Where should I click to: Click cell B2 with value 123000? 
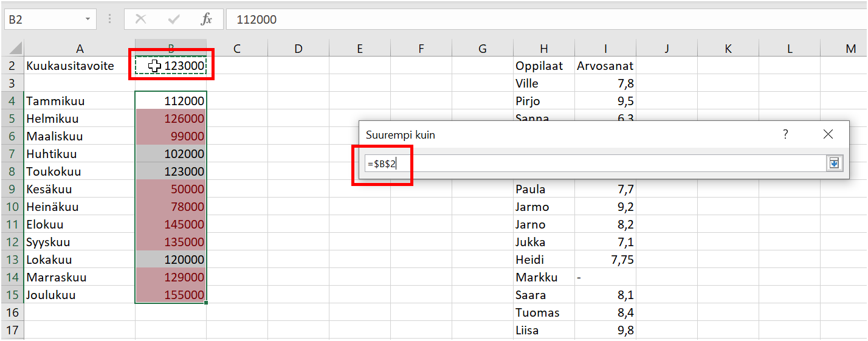click(171, 66)
